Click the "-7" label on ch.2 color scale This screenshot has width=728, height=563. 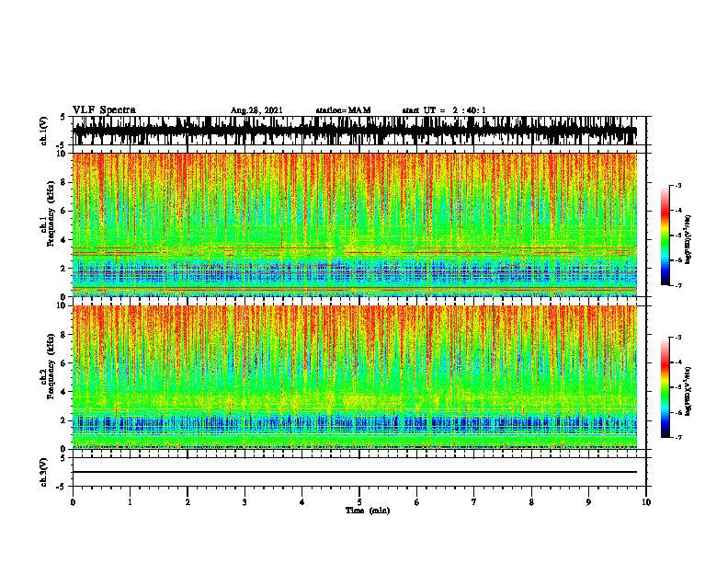click(678, 437)
